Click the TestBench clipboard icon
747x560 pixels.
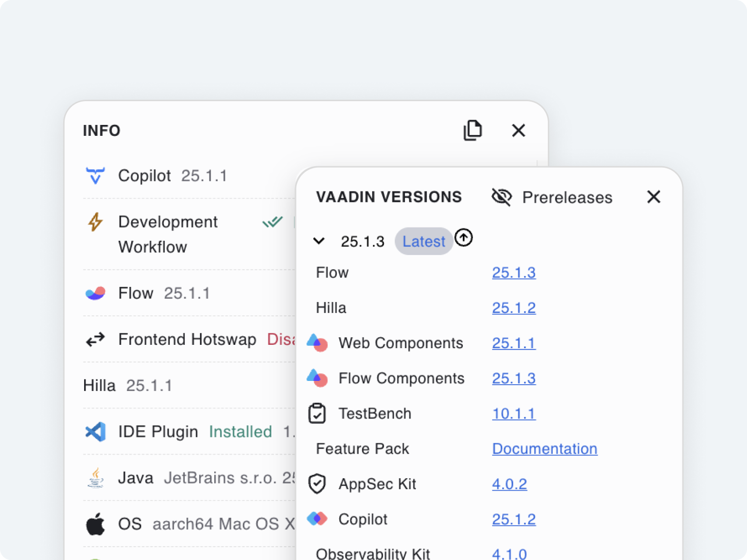point(317,413)
